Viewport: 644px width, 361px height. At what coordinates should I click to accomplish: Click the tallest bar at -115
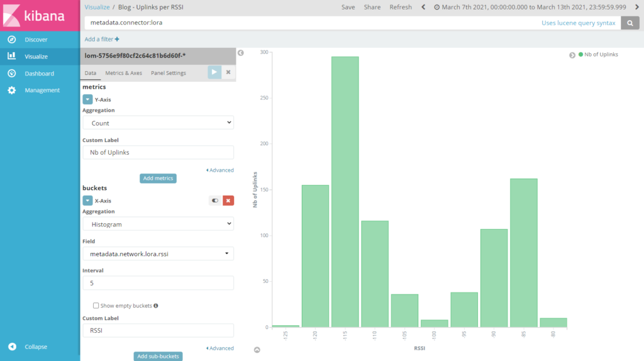click(x=345, y=192)
